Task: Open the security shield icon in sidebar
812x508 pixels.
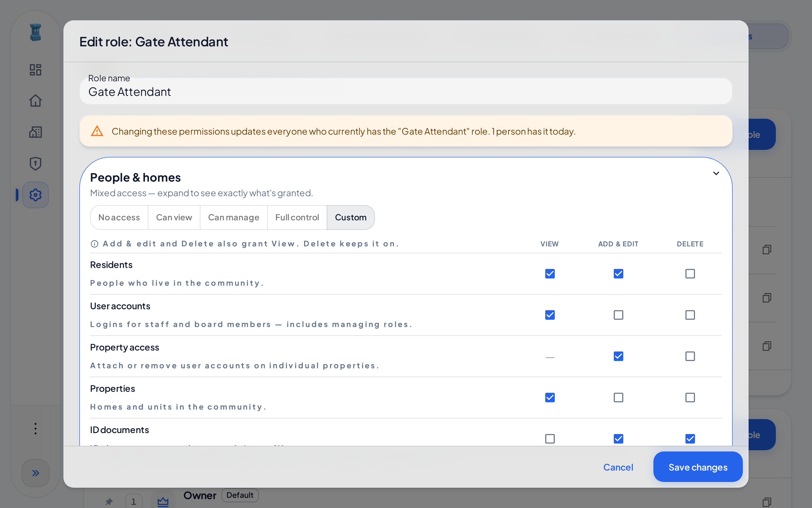Action: [36, 164]
